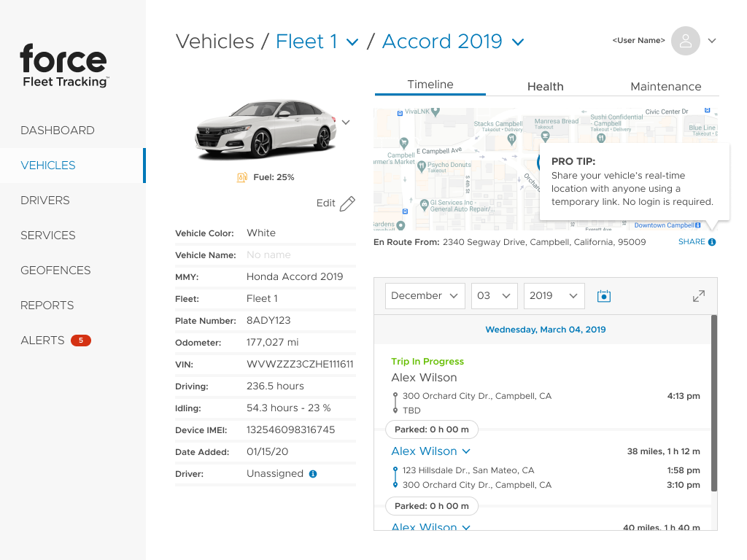The width and height of the screenshot is (747, 560).
Task: Expand the timeline to fullscreen view
Action: (x=698, y=295)
